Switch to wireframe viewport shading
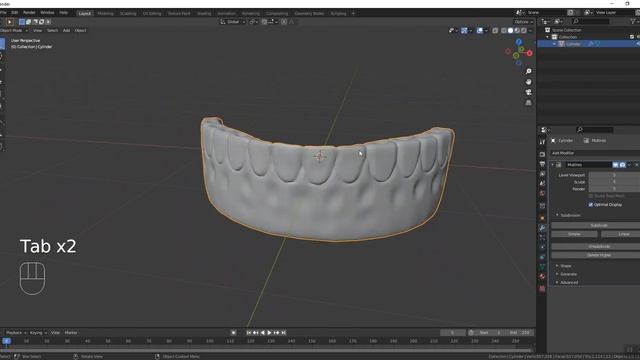Image resolution: width=640 pixels, height=360 pixels. [504, 31]
